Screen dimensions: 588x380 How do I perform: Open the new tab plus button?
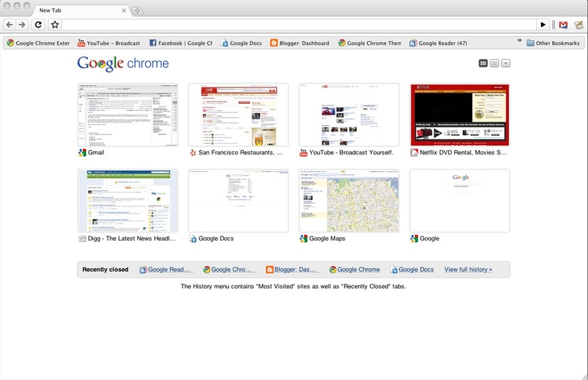click(x=137, y=11)
